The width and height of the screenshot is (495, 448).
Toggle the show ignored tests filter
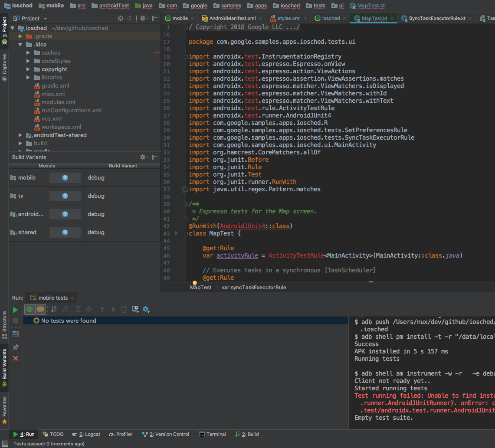coord(41,309)
